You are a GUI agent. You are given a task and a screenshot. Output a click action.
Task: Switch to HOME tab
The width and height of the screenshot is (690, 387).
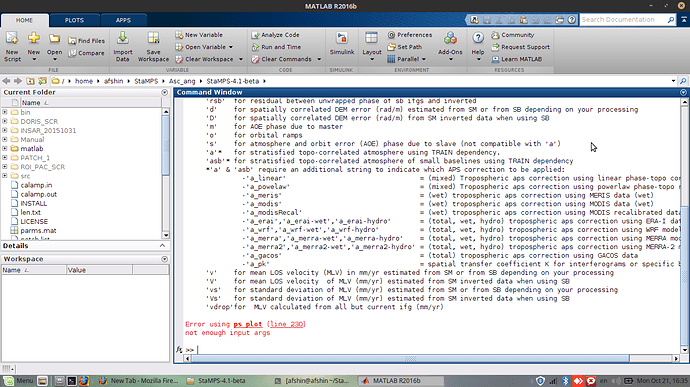click(x=25, y=20)
